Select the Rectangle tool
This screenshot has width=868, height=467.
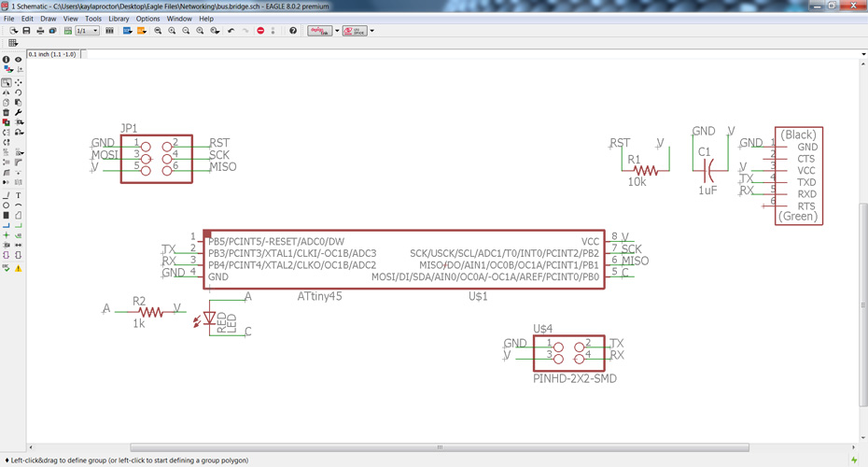[x=7, y=215]
